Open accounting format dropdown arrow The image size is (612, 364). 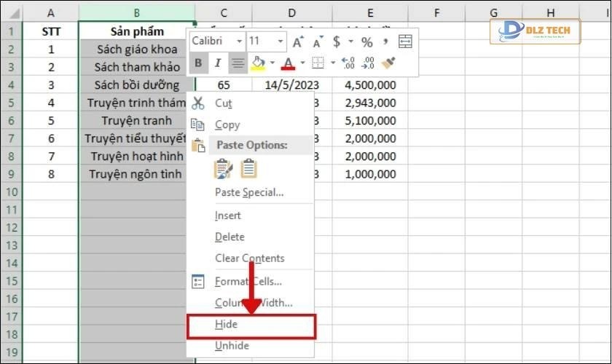pyautogui.click(x=350, y=41)
